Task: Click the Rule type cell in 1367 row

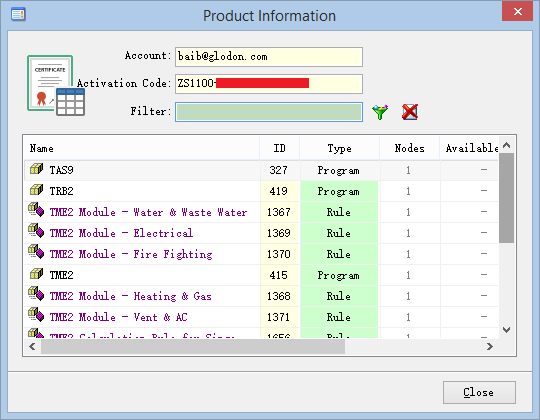Action: (339, 212)
